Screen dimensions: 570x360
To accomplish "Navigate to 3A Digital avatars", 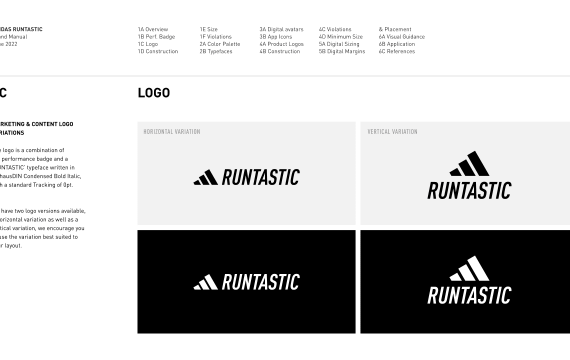I will coord(281,29).
